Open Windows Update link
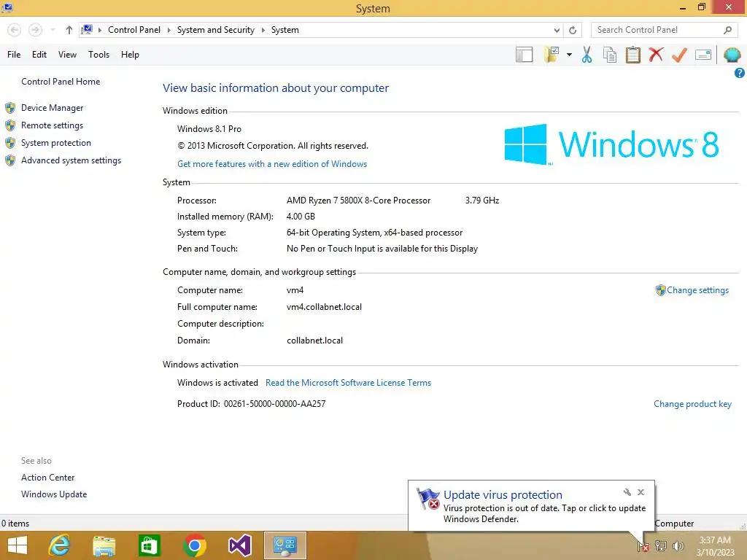The image size is (747, 560). 54,494
